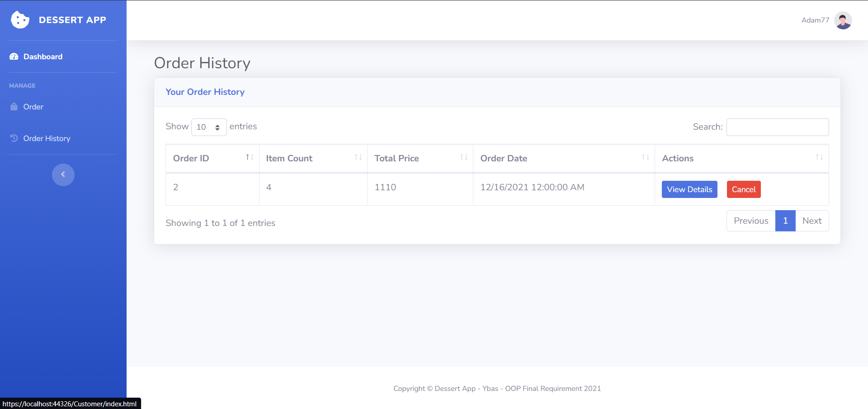Viewport: 868px width, 409px height.
Task: Click View Details for order 2
Action: tap(689, 189)
